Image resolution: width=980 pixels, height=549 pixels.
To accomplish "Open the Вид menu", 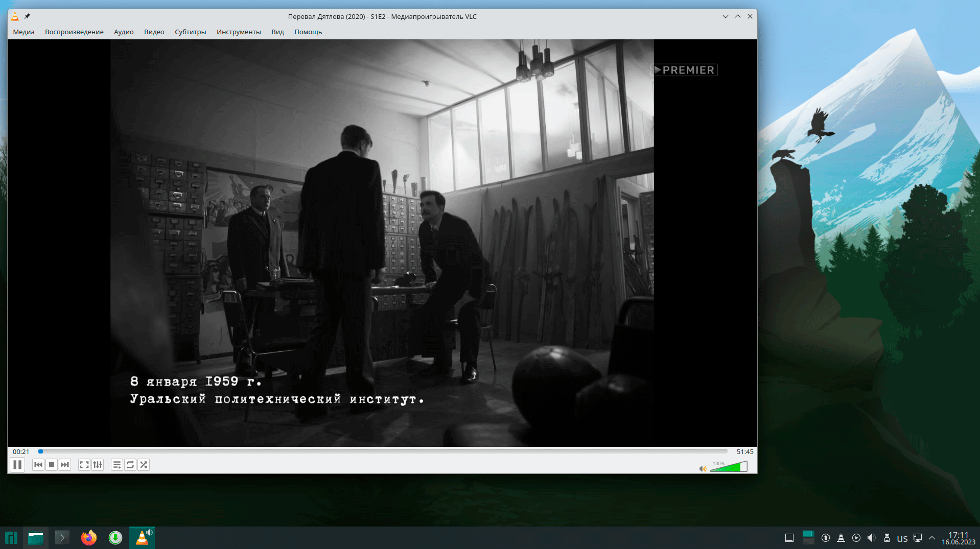I will [x=277, y=32].
